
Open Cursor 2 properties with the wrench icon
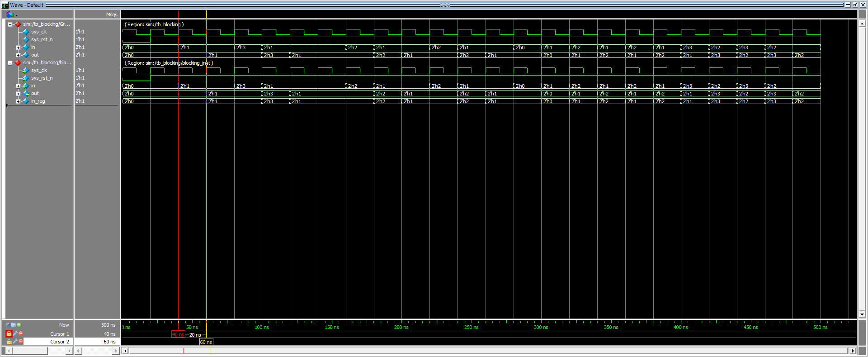(15, 342)
